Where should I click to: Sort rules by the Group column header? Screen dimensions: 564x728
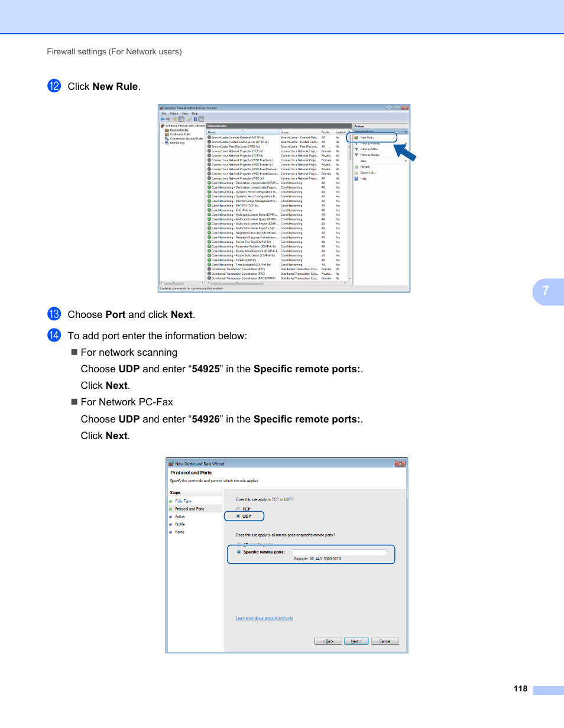pyautogui.click(x=299, y=132)
